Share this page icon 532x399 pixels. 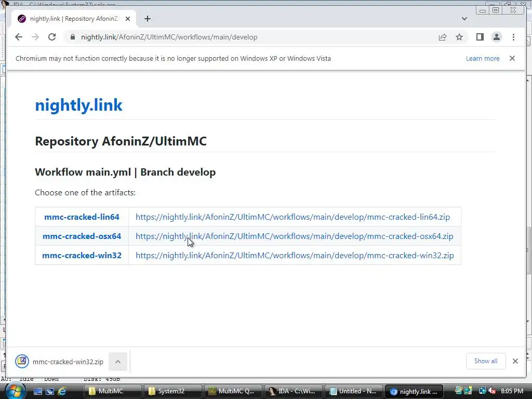[x=443, y=37]
